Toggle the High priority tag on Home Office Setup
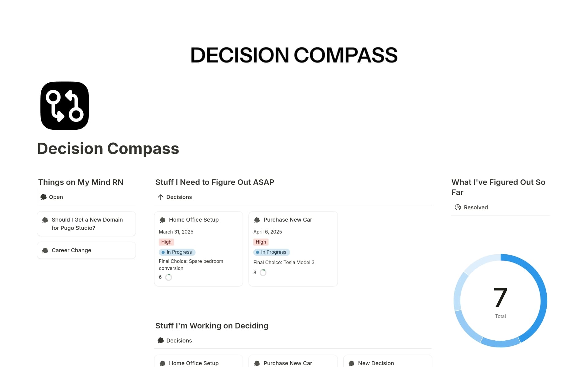The image size is (588, 367). (166, 242)
